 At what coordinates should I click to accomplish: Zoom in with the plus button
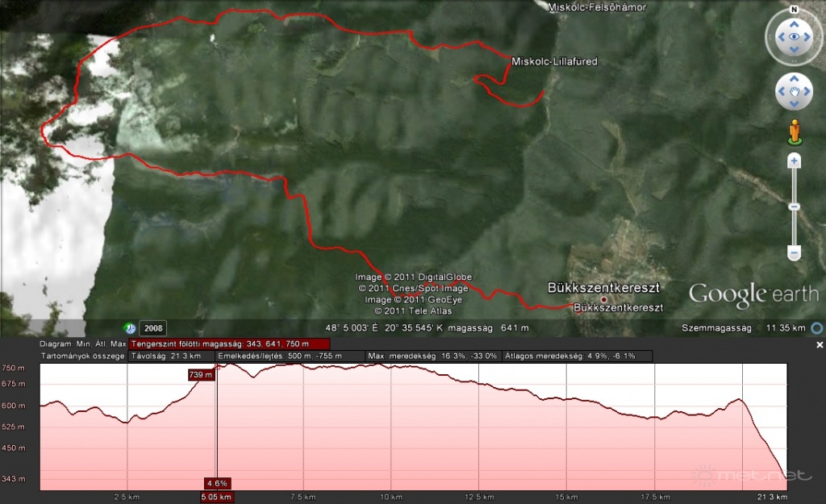[795, 161]
